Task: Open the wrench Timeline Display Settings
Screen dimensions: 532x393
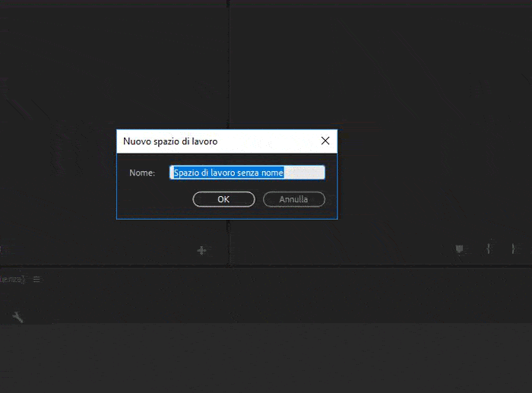Action: (x=17, y=317)
